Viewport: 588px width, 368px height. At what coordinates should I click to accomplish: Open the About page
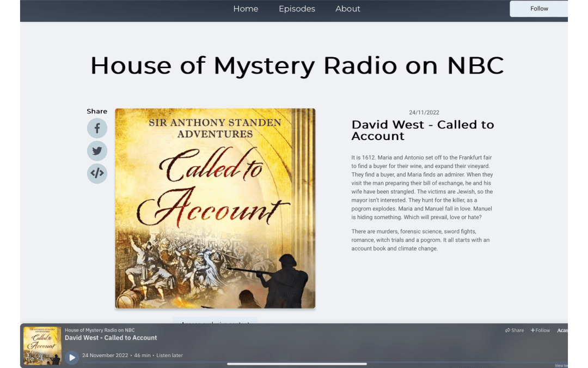tap(347, 9)
